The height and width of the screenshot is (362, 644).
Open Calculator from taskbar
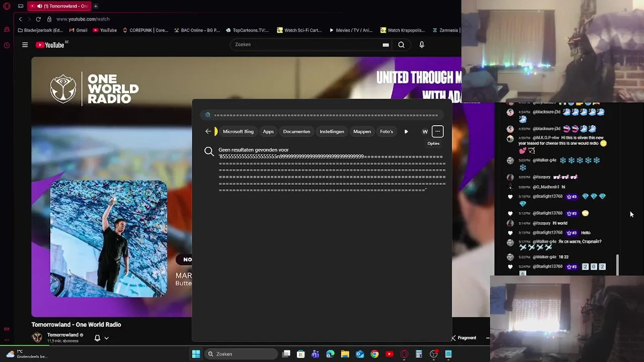tap(419, 354)
